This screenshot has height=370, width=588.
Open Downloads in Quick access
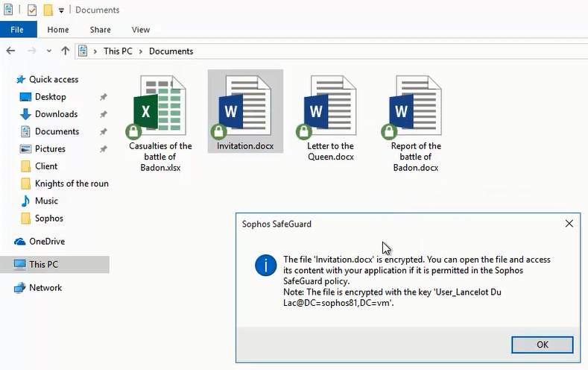tap(56, 114)
